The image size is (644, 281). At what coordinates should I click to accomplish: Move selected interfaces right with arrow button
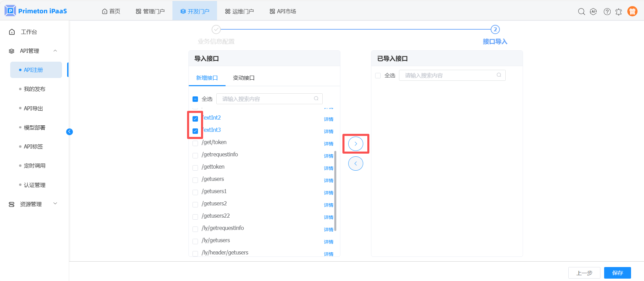coord(355,144)
